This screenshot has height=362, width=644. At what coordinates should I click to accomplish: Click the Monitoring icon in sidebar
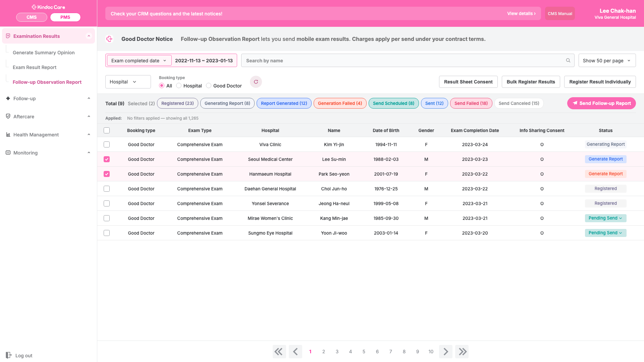(8, 153)
